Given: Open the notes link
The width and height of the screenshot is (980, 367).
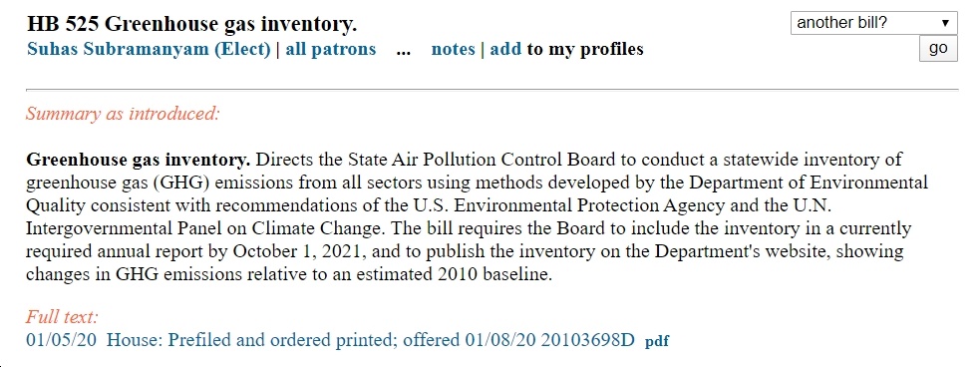Looking at the screenshot, I should (454, 49).
